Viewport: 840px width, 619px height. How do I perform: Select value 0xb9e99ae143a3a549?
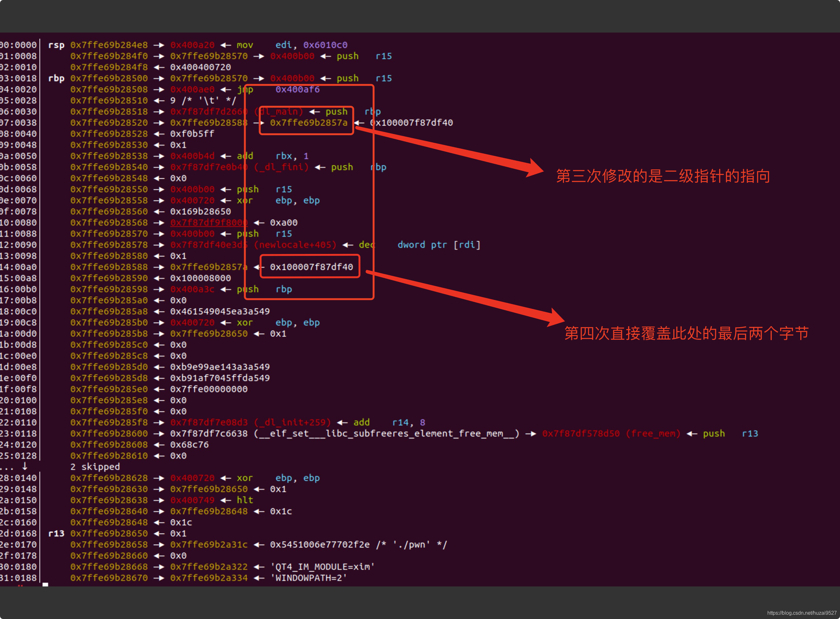220,367
